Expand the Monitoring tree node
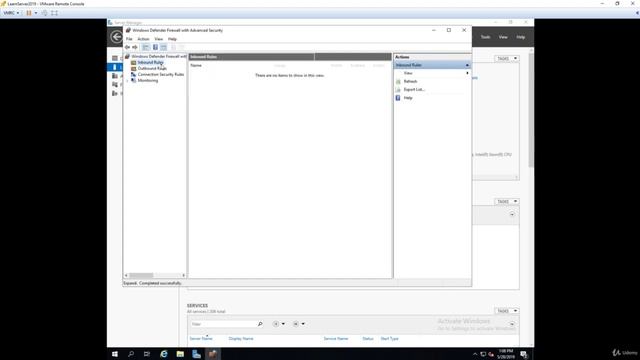This screenshot has height=360, width=640. [x=127, y=81]
